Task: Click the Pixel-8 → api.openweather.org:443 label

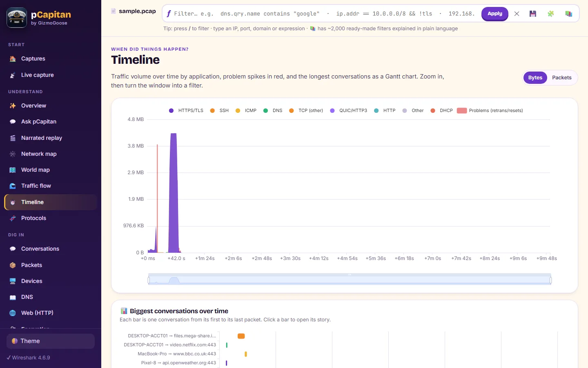Action: (178, 363)
